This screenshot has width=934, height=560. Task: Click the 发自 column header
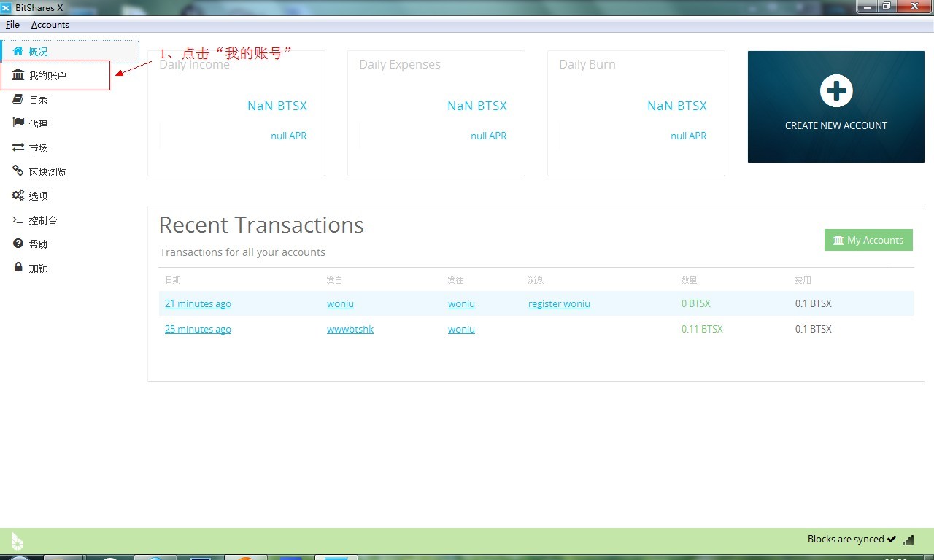335,280
